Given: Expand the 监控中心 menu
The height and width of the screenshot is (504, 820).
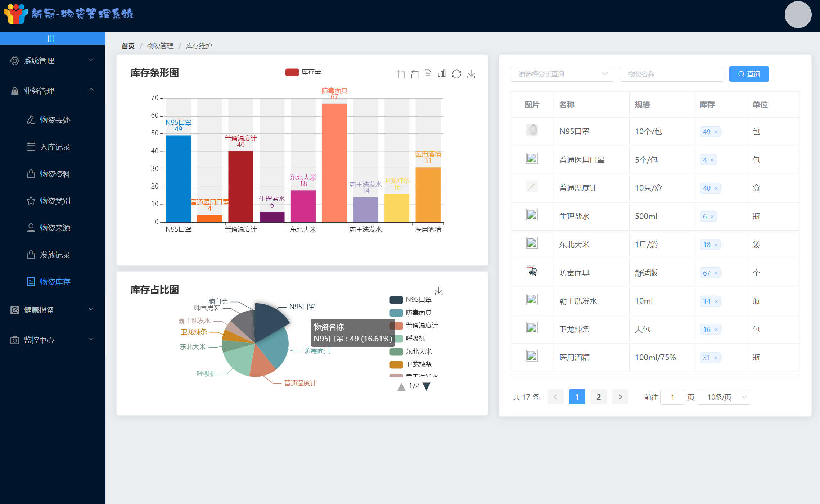Looking at the screenshot, I should point(53,340).
